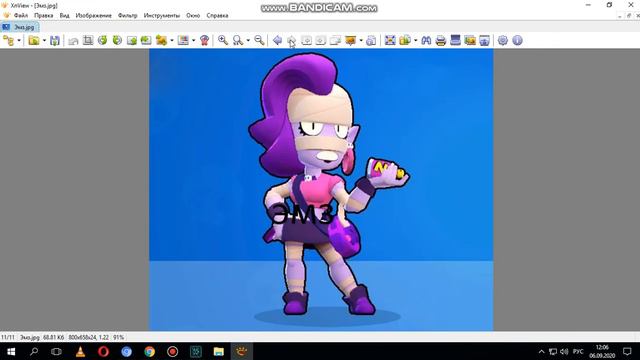The width and height of the screenshot is (640, 360).
Task: Click the undo arrow icon
Action: click(73, 40)
